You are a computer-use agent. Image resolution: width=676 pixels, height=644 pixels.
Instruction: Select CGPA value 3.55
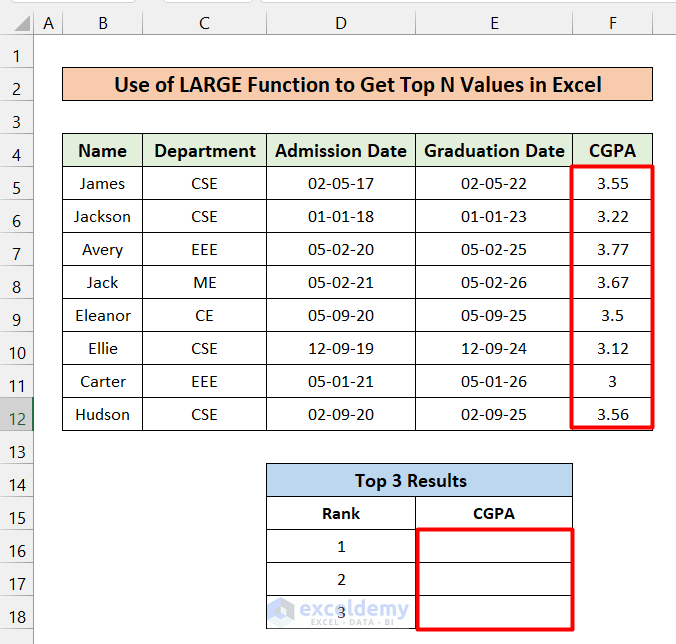point(613,184)
